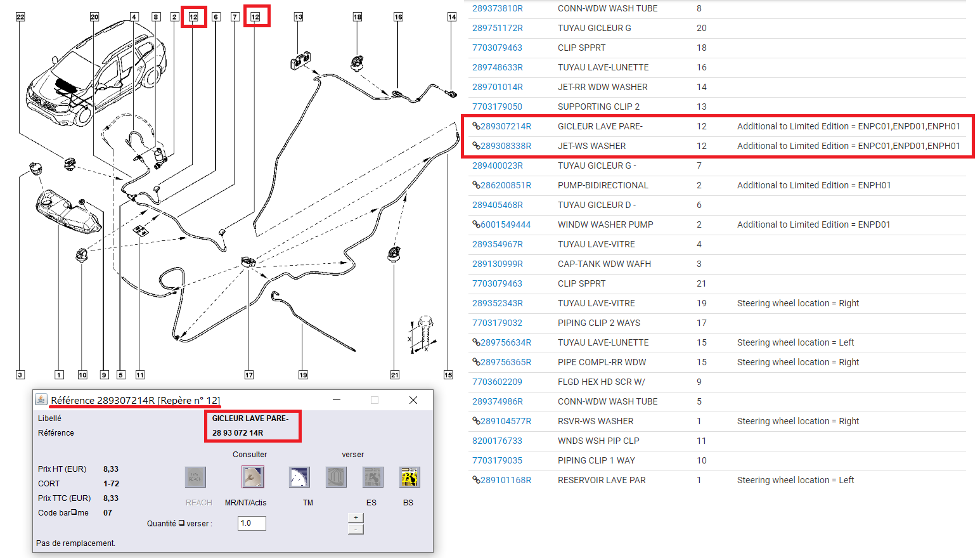Click chain-link icon beside 6001549444
Image resolution: width=980 pixels, height=558 pixels.
coord(476,224)
